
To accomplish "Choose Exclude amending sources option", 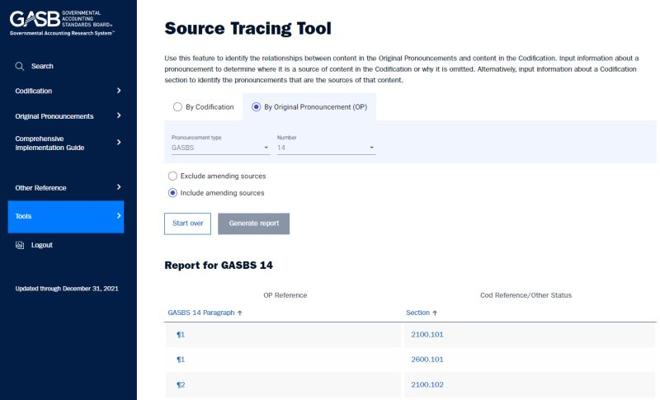I will coord(173,176).
